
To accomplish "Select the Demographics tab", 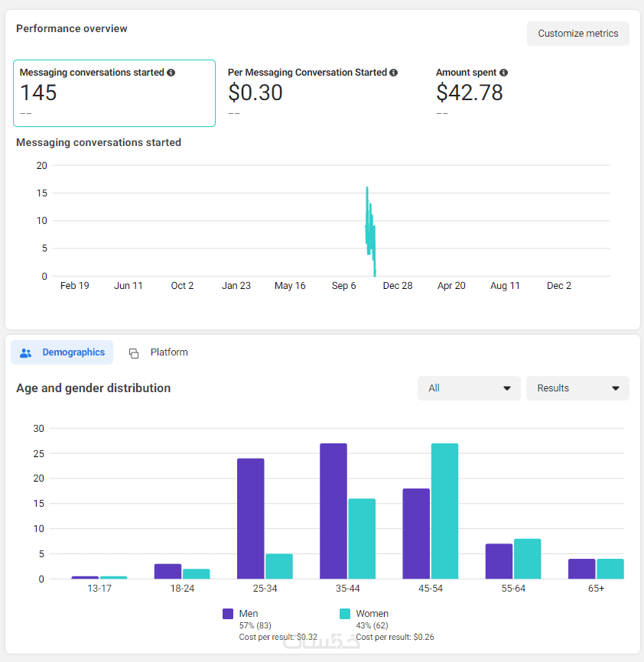I will coord(63,352).
